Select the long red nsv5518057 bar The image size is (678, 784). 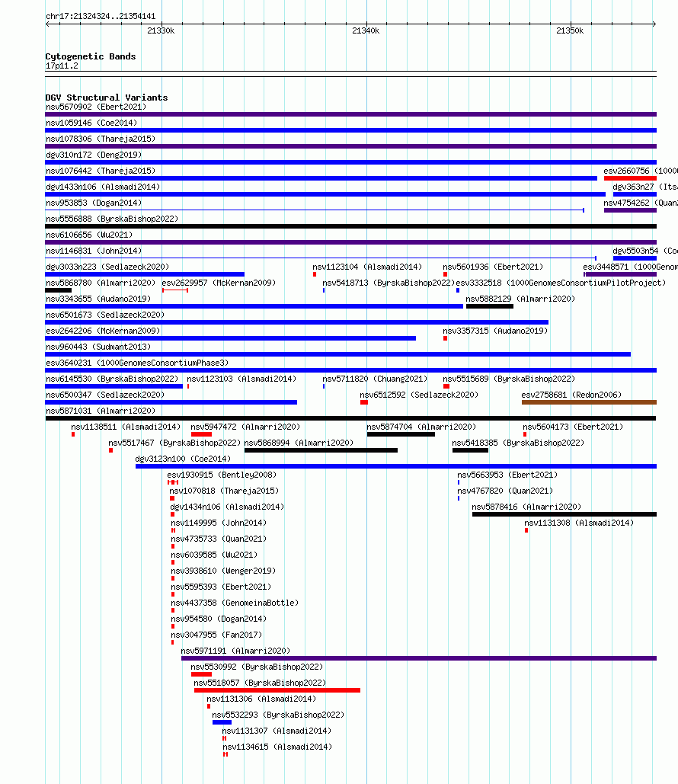(x=277, y=690)
